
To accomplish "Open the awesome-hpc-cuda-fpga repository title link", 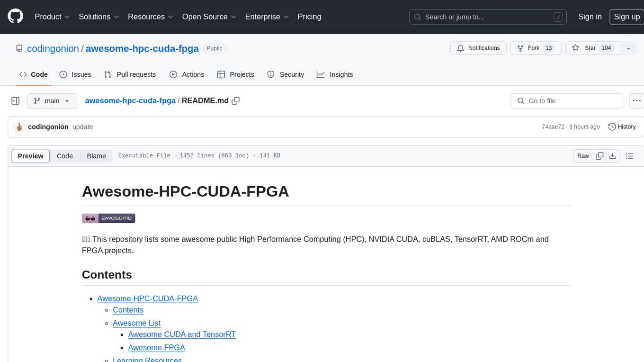I will (142, 48).
